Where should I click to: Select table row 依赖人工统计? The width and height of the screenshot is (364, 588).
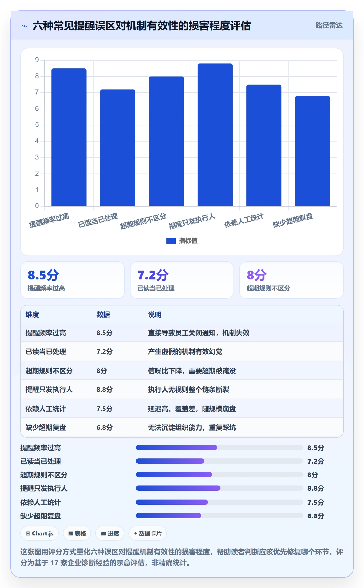(182, 408)
